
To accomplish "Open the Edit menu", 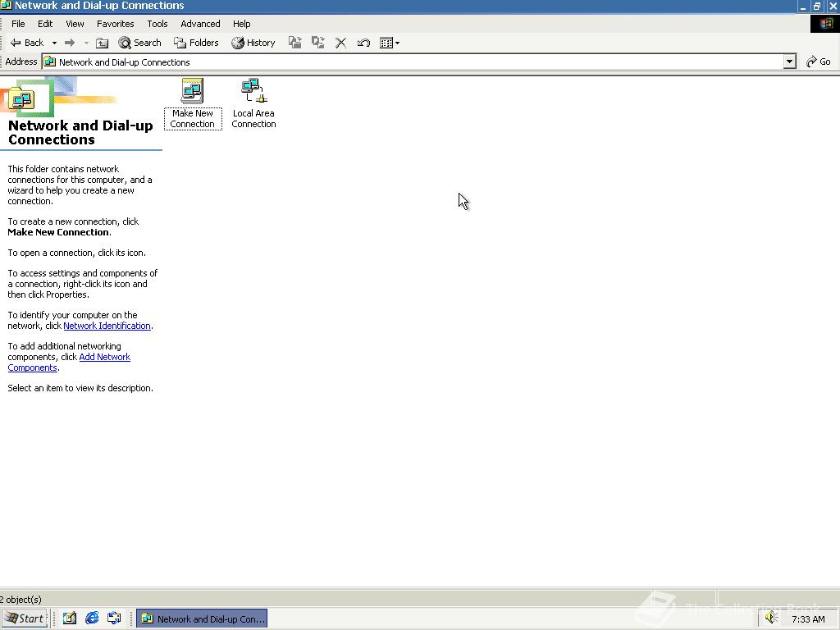I will [x=45, y=24].
